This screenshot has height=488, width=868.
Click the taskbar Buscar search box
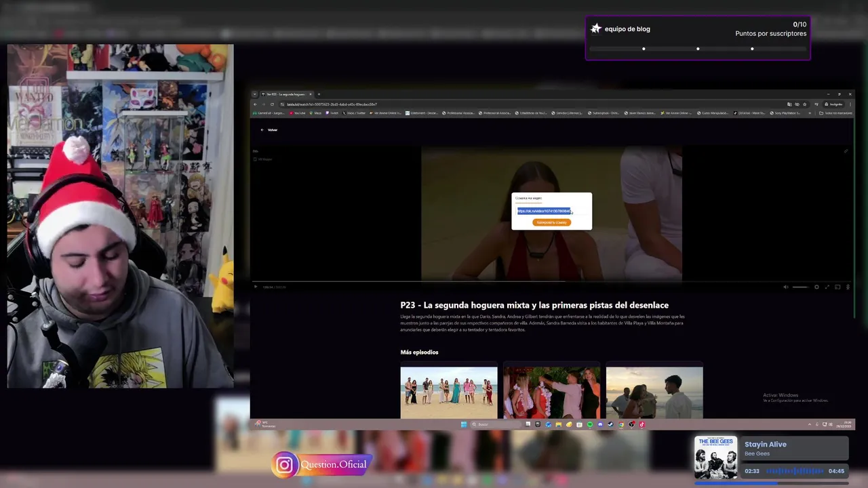[x=496, y=424]
